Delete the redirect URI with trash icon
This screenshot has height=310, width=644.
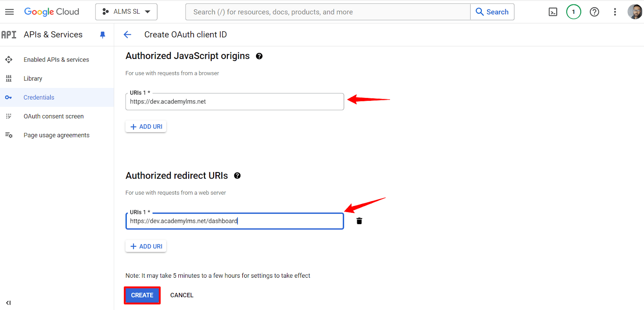point(359,221)
